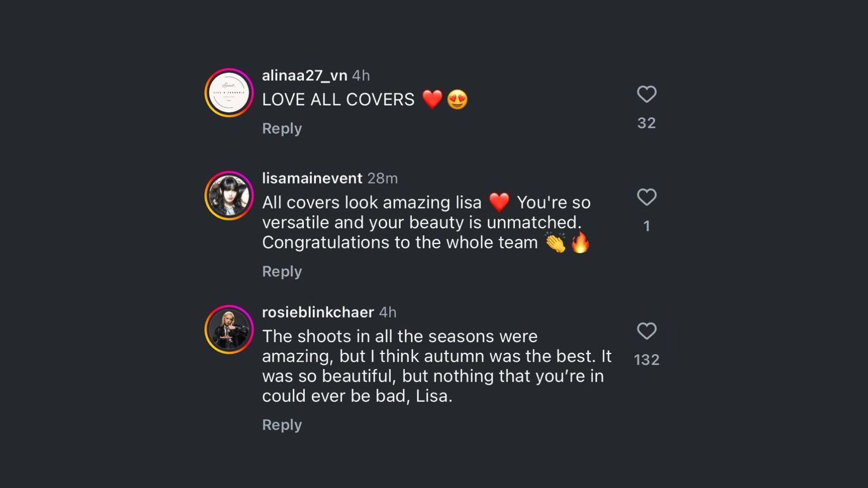Click the 28m timestamp on lisamainevent's comment
Image resolution: width=868 pixels, height=488 pixels.
382,178
